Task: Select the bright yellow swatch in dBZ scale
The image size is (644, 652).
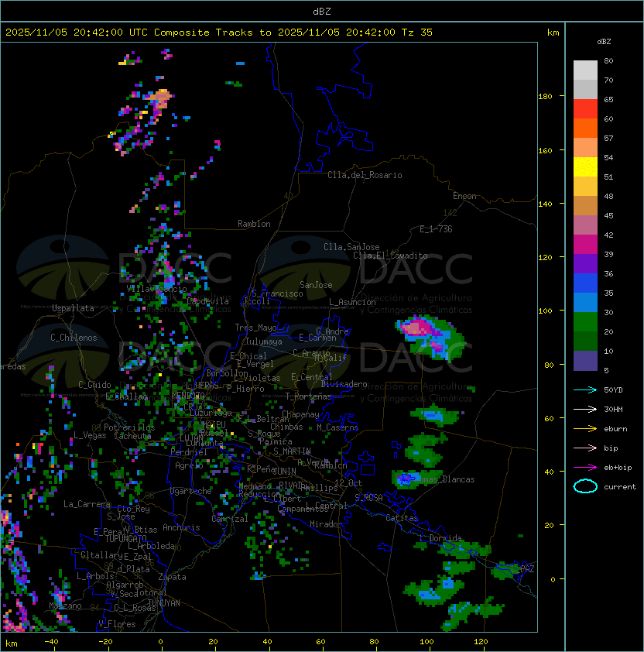Action: pos(585,167)
